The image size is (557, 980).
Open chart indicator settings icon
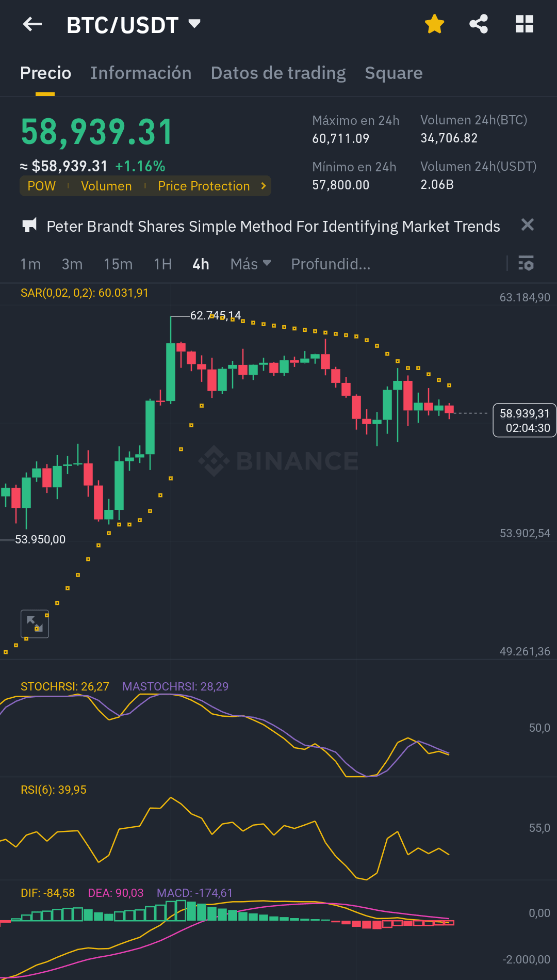click(x=526, y=264)
